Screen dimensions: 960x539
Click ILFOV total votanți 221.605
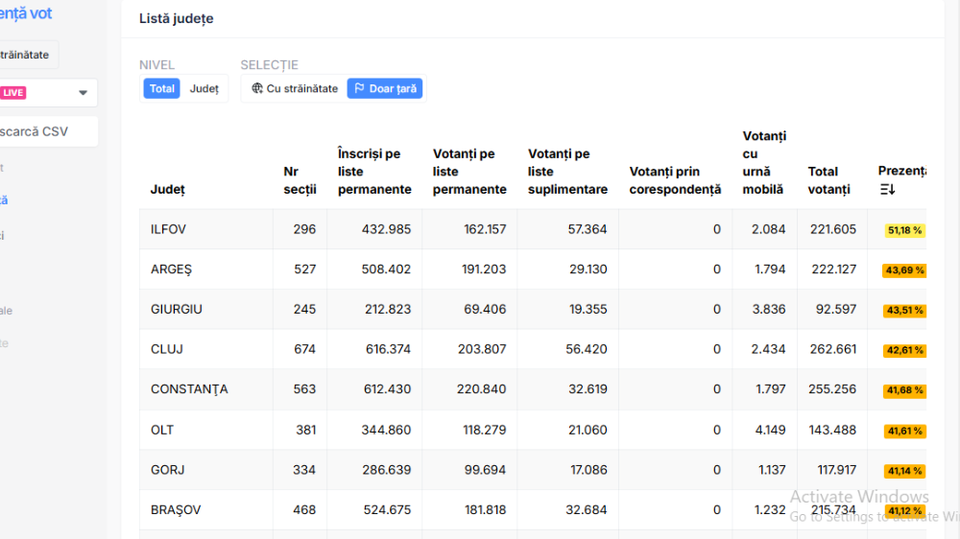click(x=833, y=229)
